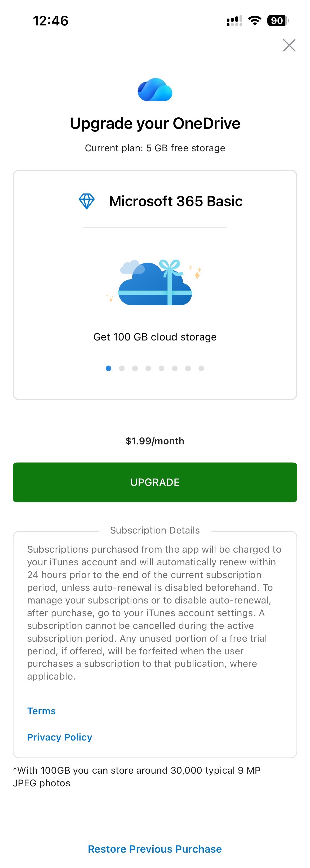This screenshot has height=868, width=310.
Task: Tap the cellular signal bars icon
Action: 234,21
